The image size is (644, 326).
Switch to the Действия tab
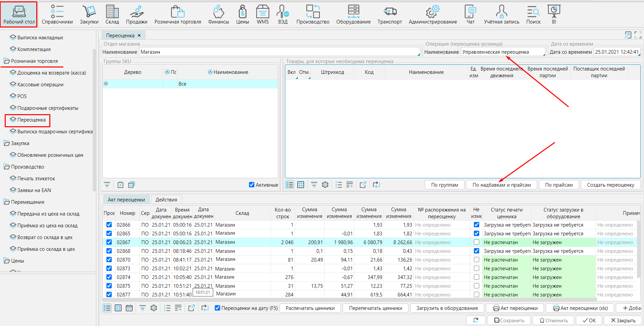[166, 199]
